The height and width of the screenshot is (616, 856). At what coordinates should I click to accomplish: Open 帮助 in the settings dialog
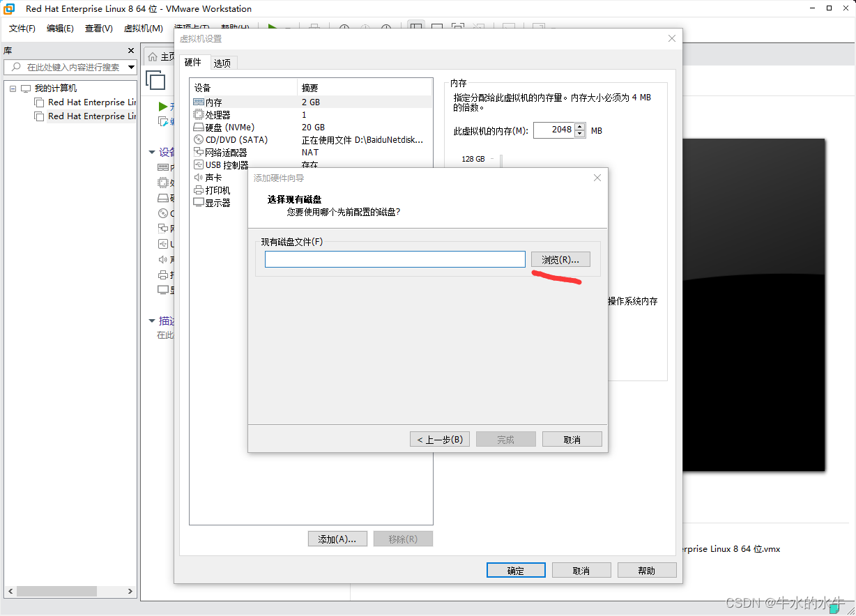tap(647, 570)
